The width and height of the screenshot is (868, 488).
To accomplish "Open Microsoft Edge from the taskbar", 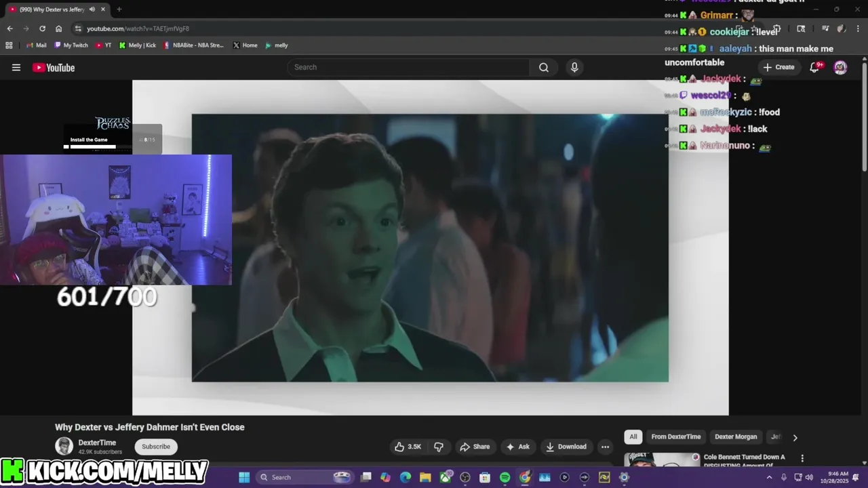I will [x=406, y=477].
